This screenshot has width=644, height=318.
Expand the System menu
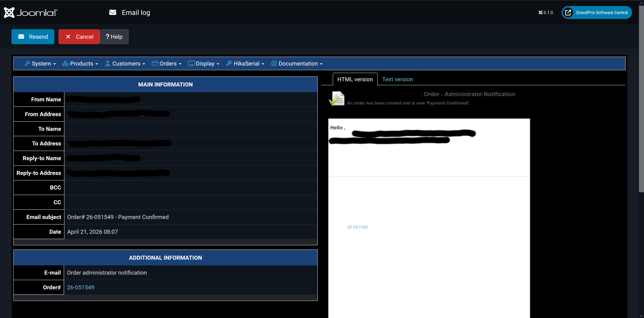[40, 64]
